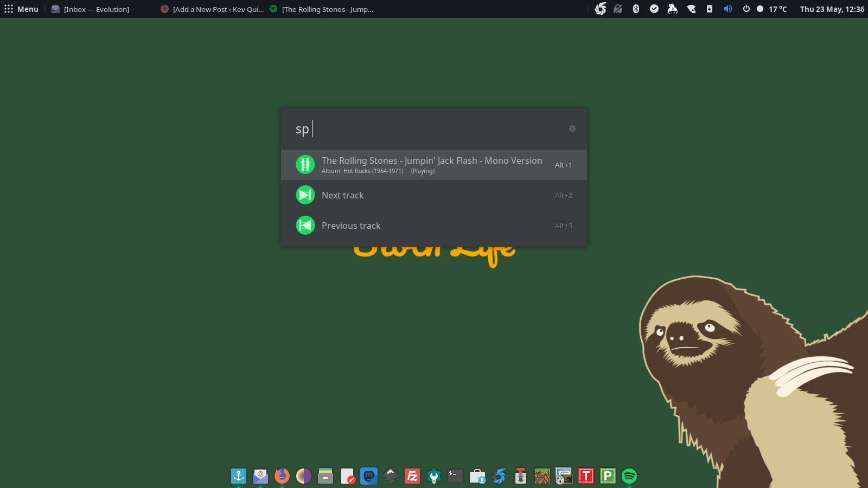Screen dimensions: 868x488
Task: Launch Firefox from the dock
Action: [x=282, y=476]
